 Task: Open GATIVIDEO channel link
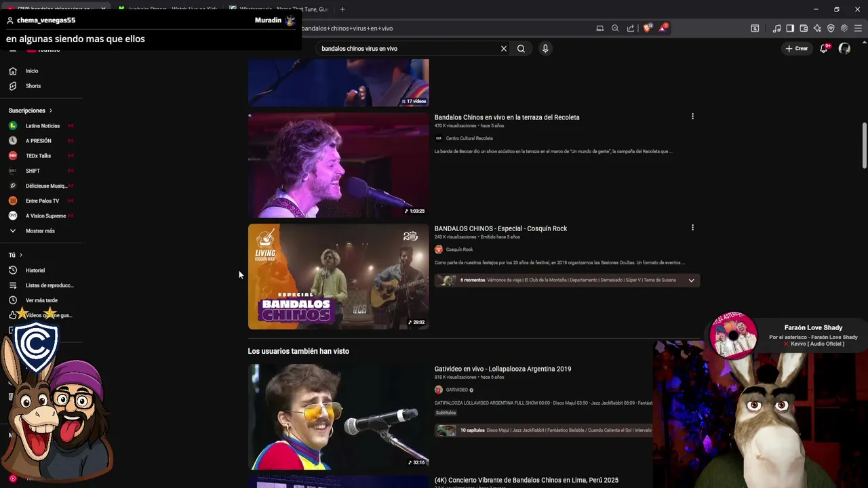tap(456, 390)
